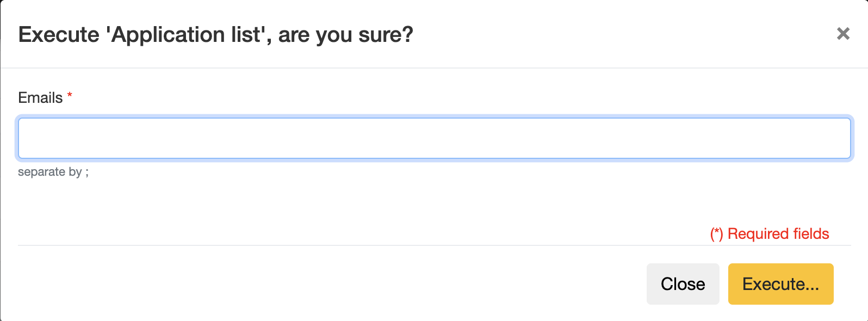The height and width of the screenshot is (321, 868).
Task: Confirm running Application list via Execute...
Action: point(780,284)
